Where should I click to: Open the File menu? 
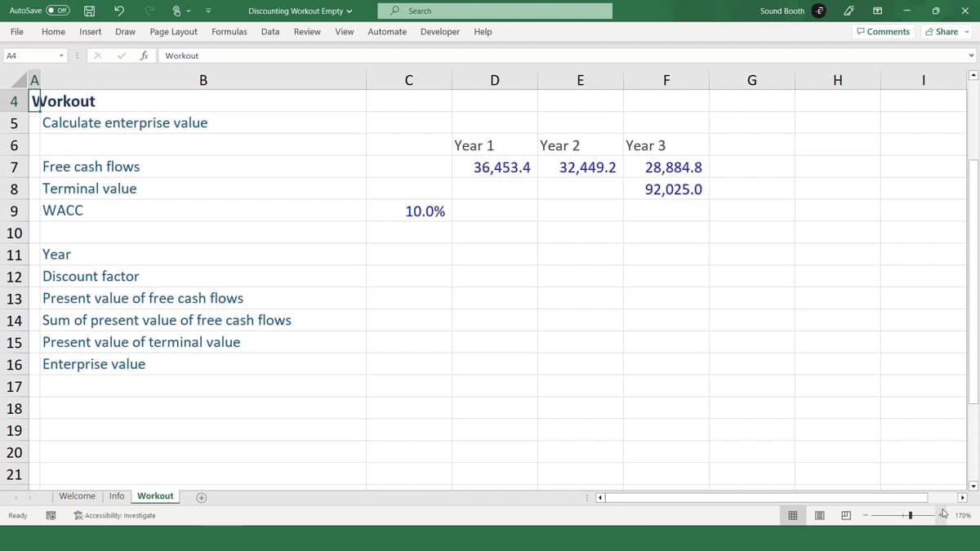click(x=17, y=32)
